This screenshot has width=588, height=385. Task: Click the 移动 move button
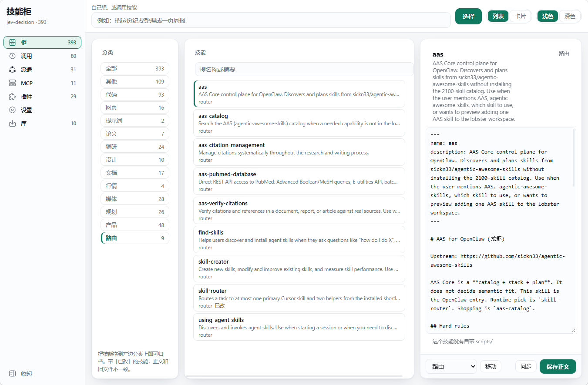pyautogui.click(x=491, y=366)
